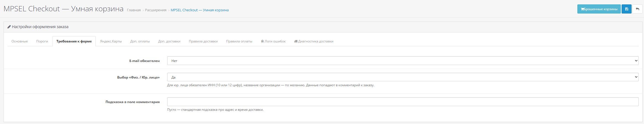Image resolution: width=644 pixels, height=124 pixels.
Task: Select the Требования к форме tab
Action: 74,41
